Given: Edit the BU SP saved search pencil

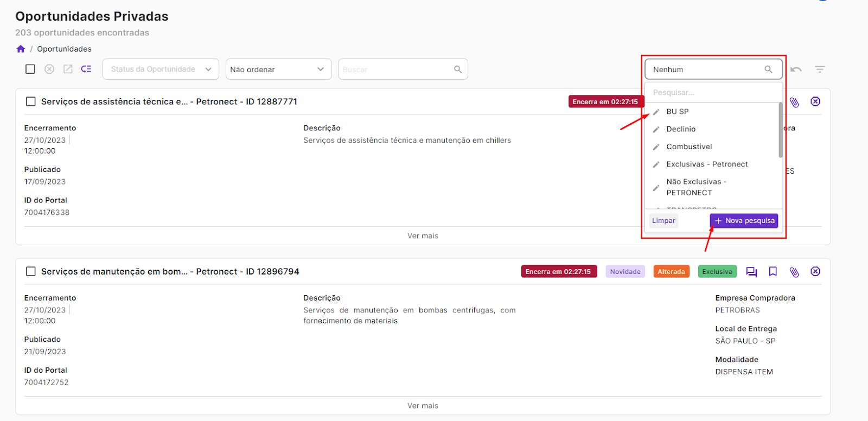Looking at the screenshot, I should 656,112.
